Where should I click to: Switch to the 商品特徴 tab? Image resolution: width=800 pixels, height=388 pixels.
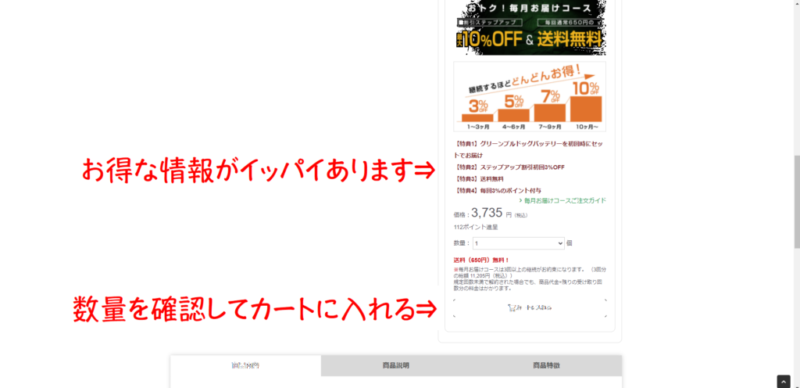(x=546, y=366)
